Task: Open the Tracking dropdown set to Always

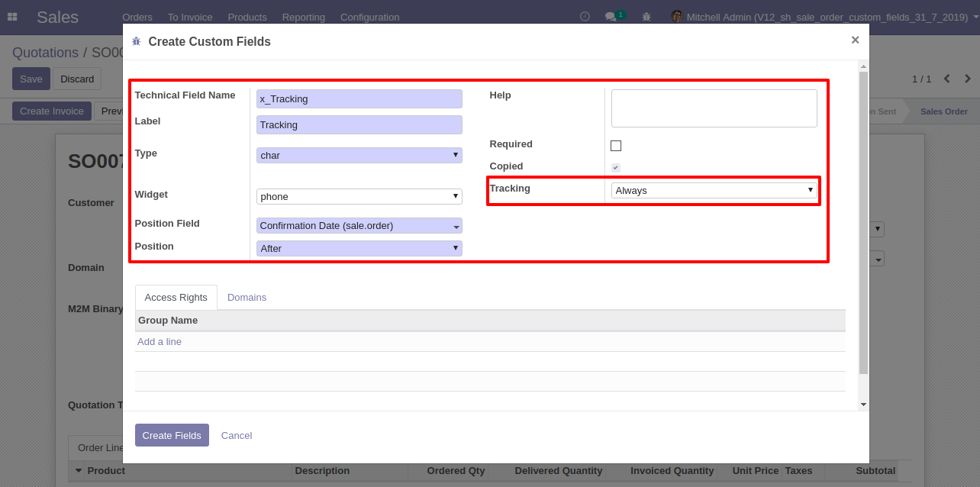Action: pos(714,190)
